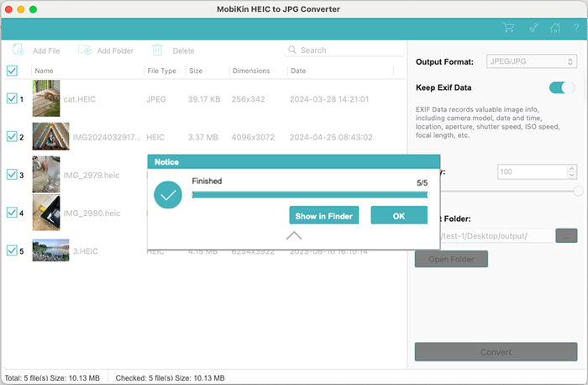Uncheck the cat.HEIC file checkbox
588x385 pixels.
pyautogui.click(x=12, y=99)
